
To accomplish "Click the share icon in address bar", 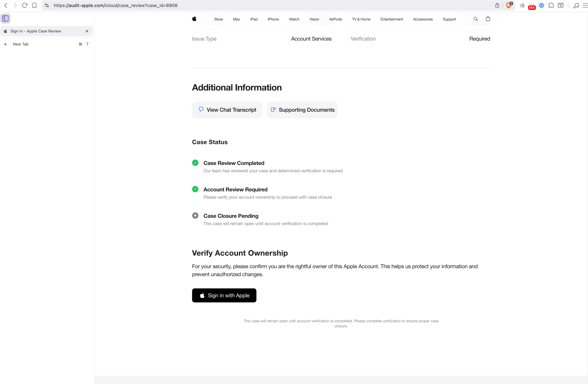I will point(497,6).
